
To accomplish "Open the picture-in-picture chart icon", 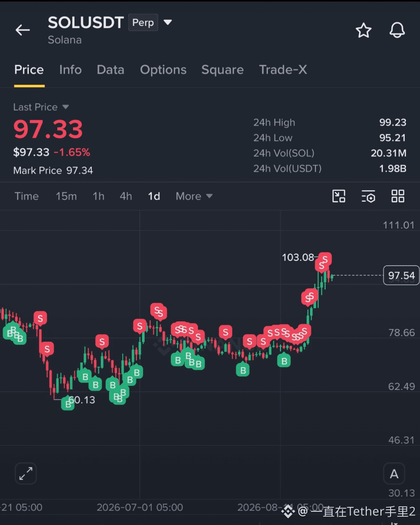I will pyautogui.click(x=339, y=196).
